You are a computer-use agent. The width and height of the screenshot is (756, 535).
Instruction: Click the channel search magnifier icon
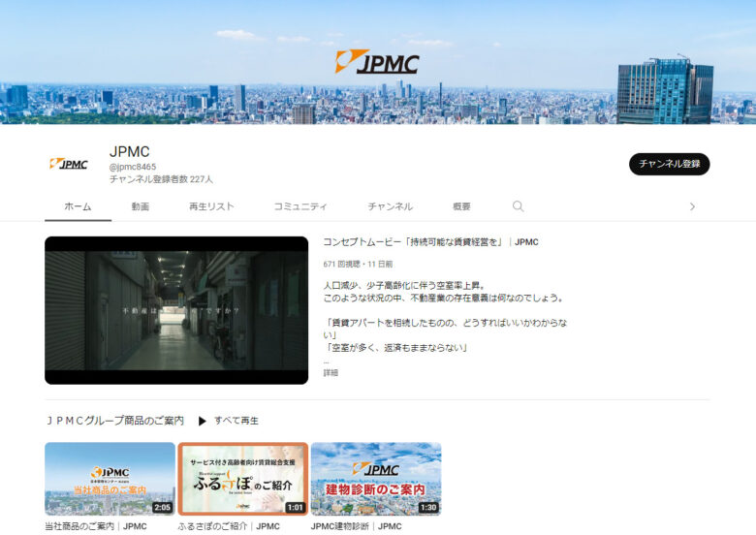pyautogui.click(x=518, y=206)
